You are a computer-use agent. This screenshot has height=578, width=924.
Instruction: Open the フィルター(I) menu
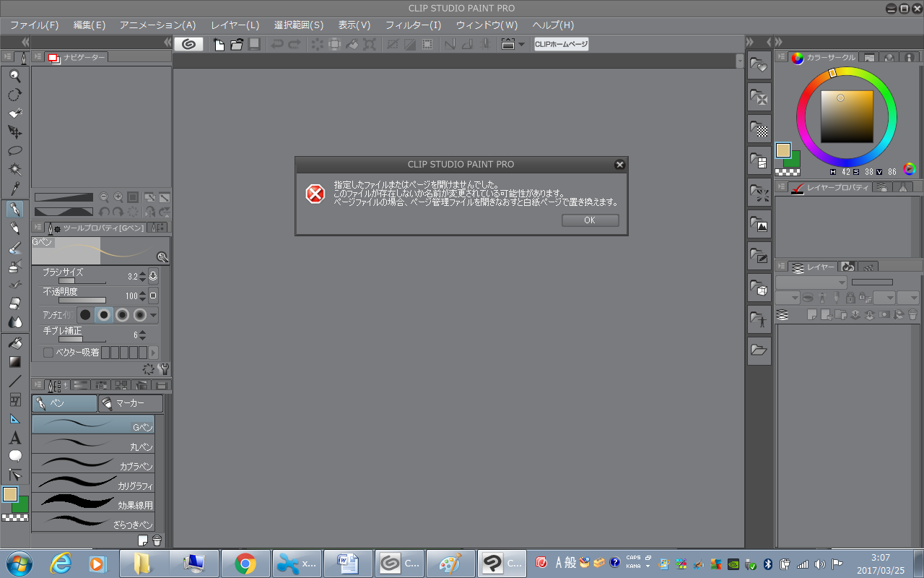point(413,25)
